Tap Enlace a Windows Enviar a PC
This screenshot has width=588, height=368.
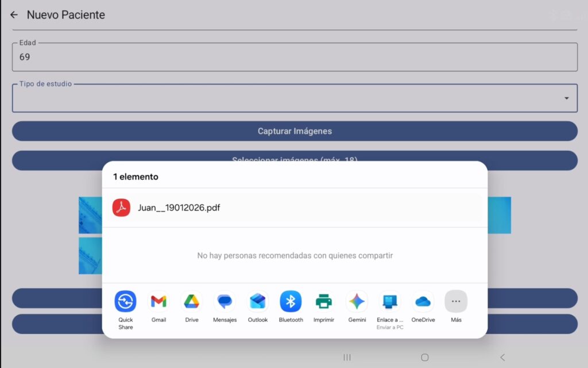point(390,301)
